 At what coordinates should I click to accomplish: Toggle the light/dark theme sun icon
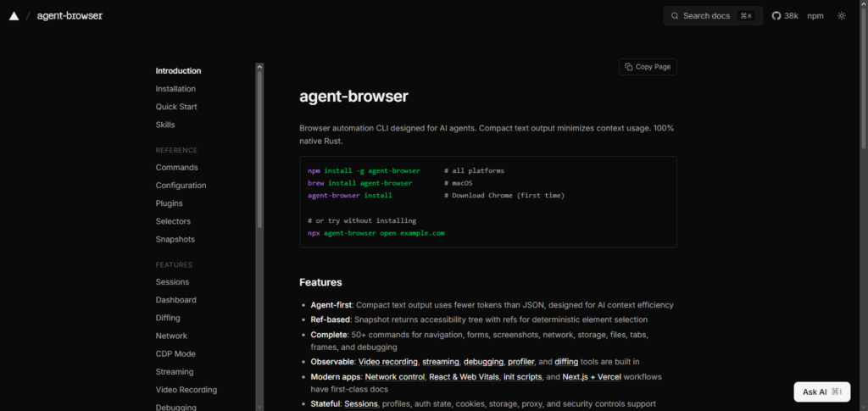click(x=842, y=16)
